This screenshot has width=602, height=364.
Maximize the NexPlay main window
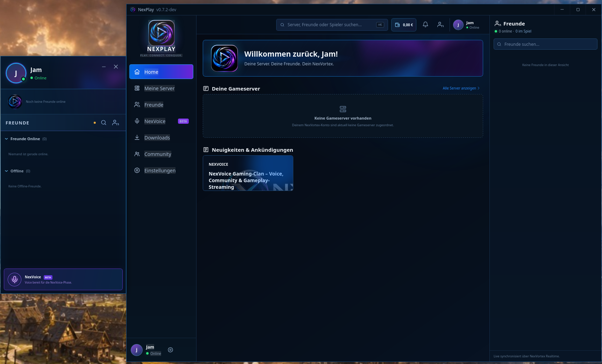(578, 10)
